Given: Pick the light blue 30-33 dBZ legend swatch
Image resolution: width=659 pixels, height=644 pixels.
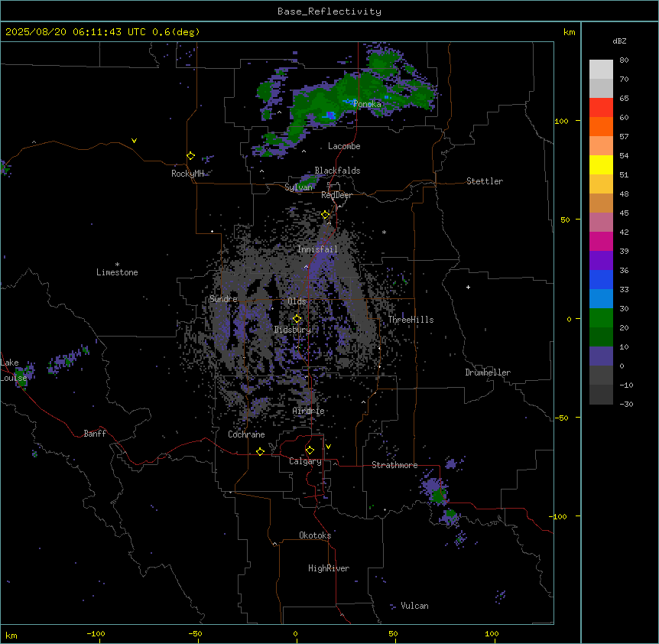Looking at the screenshot, I should pos(601,299).
